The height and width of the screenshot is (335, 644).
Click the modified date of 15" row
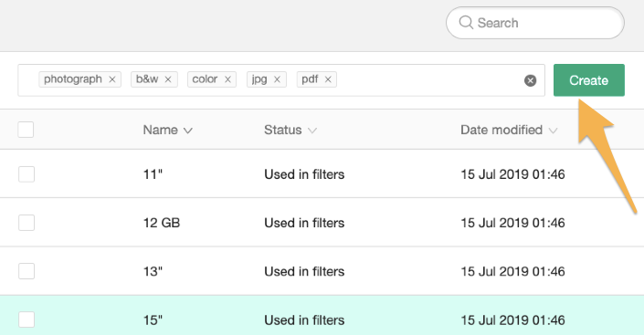(512, 319)
